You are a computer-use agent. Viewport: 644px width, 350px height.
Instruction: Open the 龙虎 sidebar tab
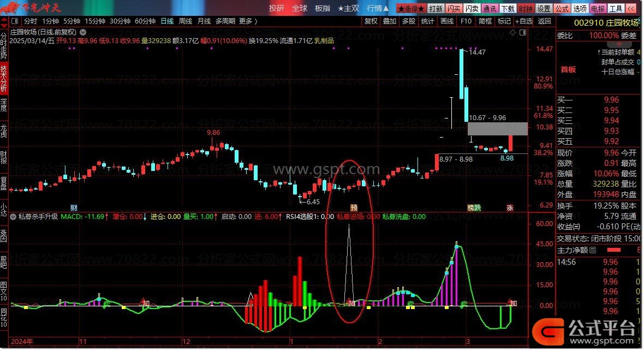4,130
